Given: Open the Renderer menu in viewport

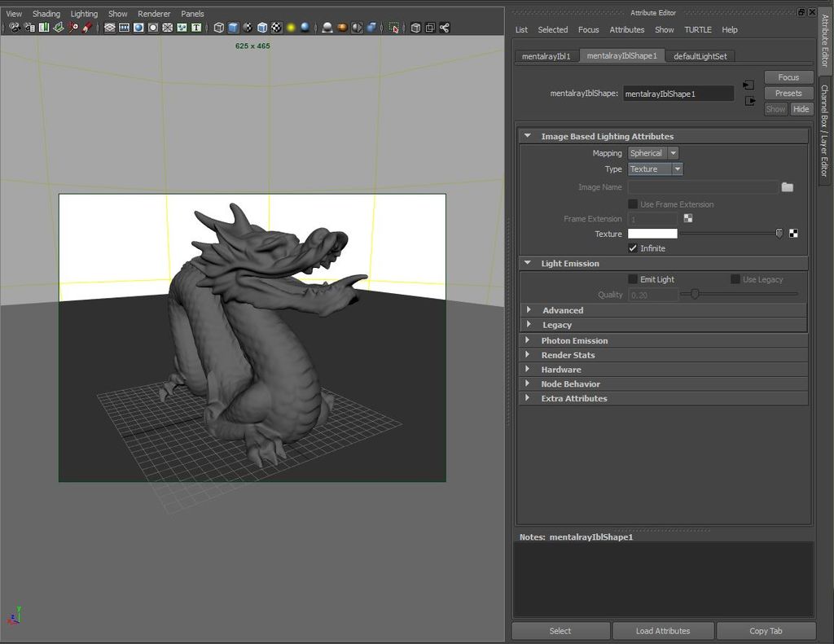Looking at the screenshot, I should (x=154, y=14).
